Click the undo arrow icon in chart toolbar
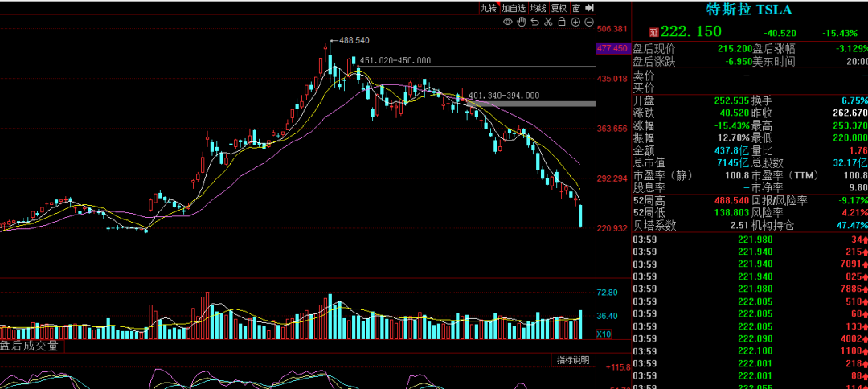Image resolution: width=868 pixels, height=389 pixels. (x=534, y=22)
